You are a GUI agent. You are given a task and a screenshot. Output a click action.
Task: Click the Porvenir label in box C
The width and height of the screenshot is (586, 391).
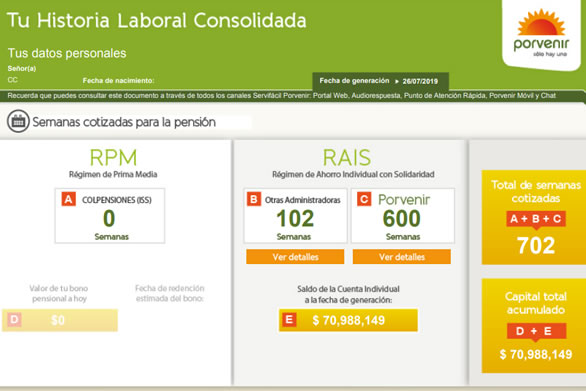[404, 200]
